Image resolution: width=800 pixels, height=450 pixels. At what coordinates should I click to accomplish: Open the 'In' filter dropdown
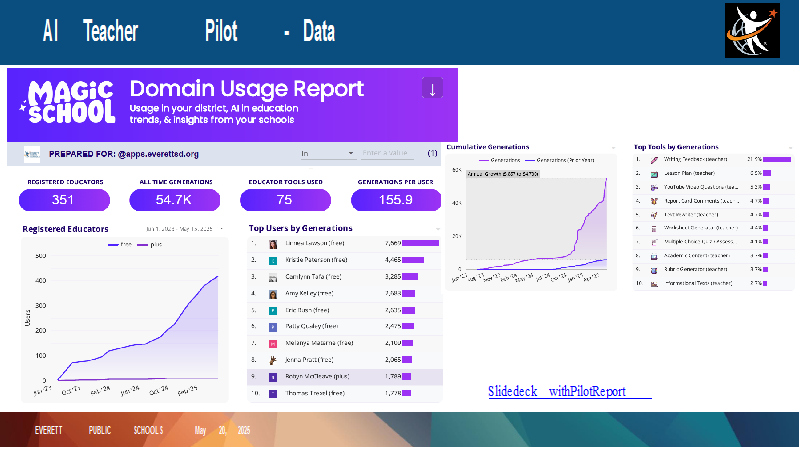[x=328, y=154]
